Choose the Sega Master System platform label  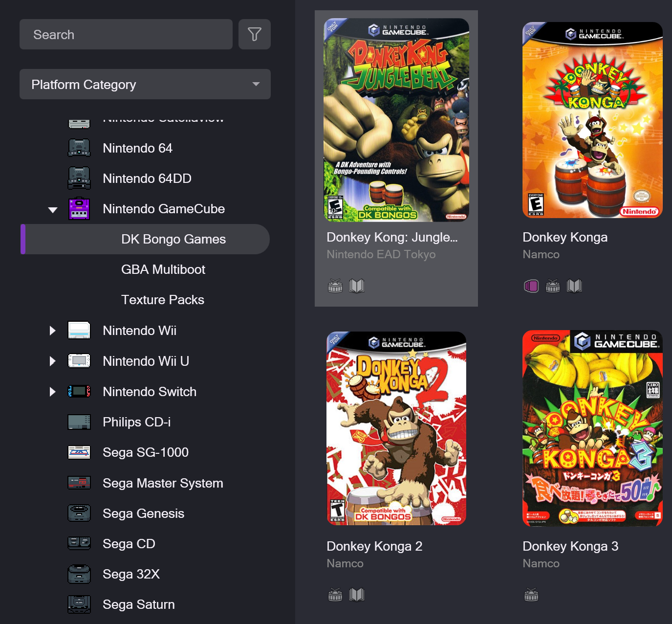[x=163, y=483]
